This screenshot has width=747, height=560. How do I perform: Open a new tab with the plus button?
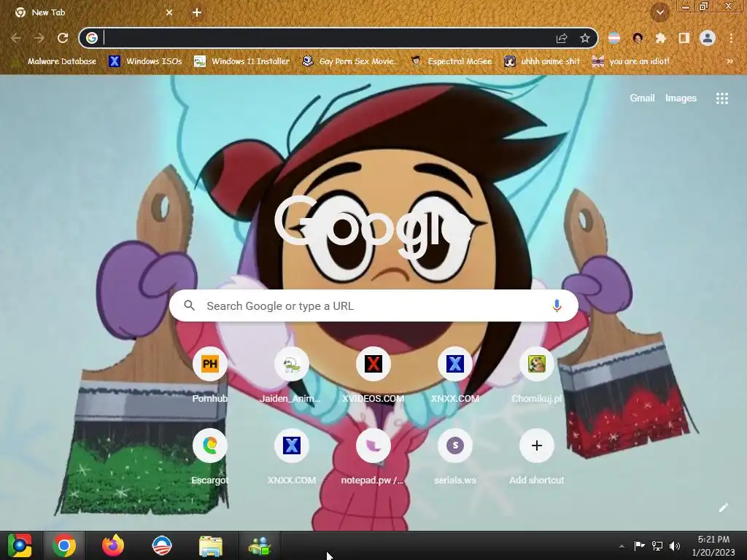197,12
